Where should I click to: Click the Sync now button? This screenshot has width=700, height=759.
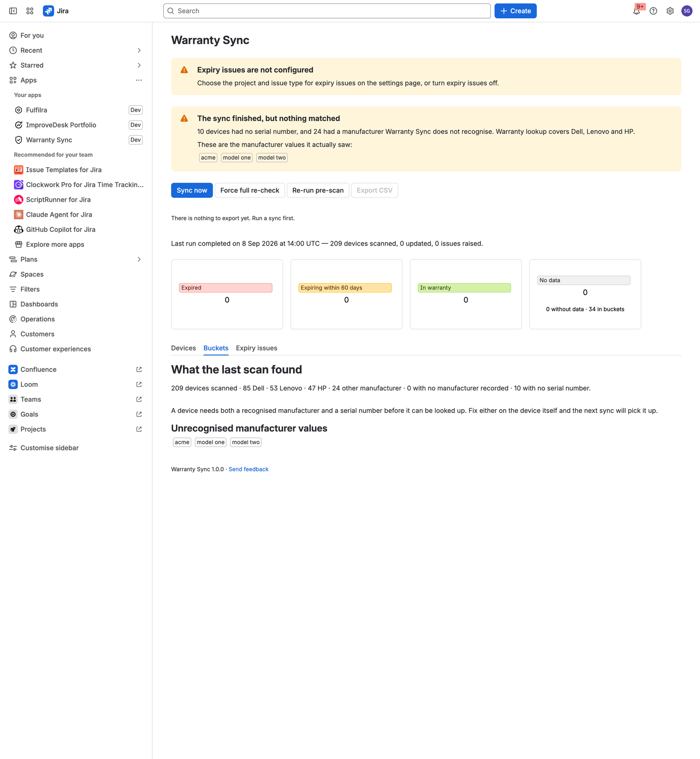[x=192, y=190]
